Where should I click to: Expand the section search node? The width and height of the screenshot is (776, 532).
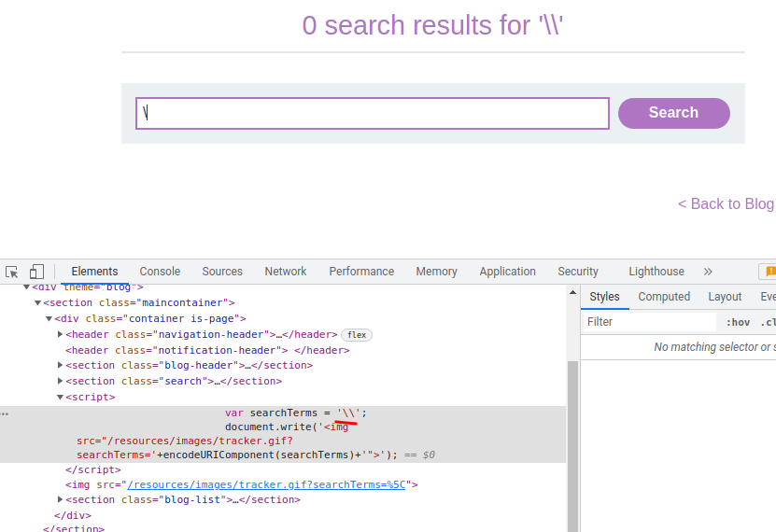[x=60, y=381]
